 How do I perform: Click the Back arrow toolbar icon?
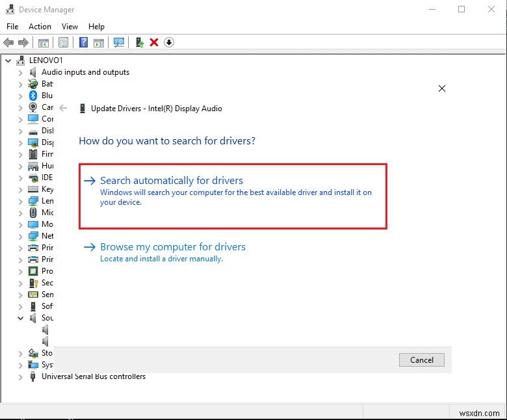(8, 42)
